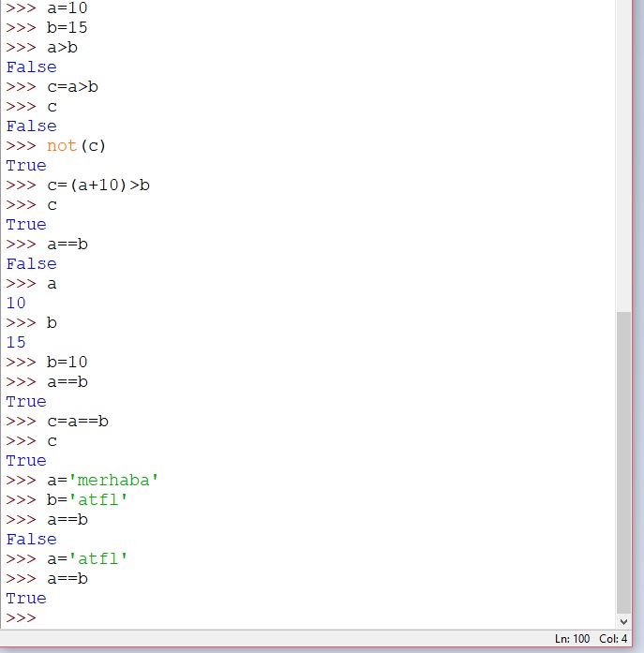
Task: Click the empty prompt on the last line
Action: click(x=22, y=617)
